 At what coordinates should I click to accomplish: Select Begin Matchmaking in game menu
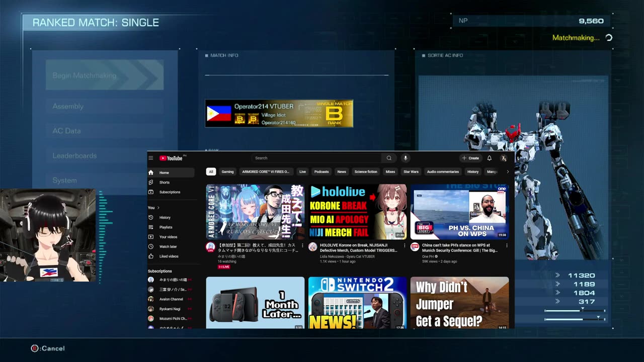pyautogui.click(x=105, y=75)
